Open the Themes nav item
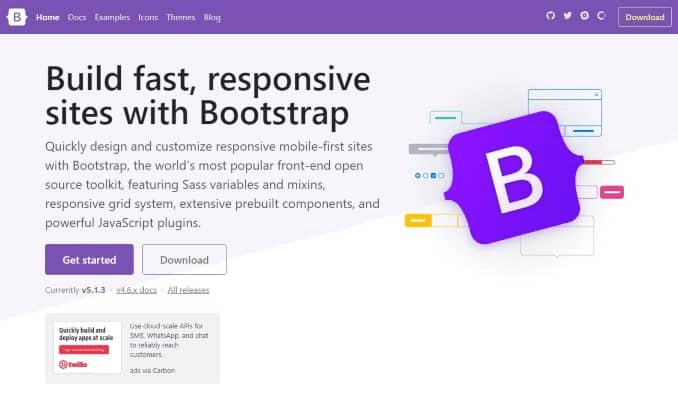Image resolution: width=678 pixels, height=400 pixels. tap(181, 17)
